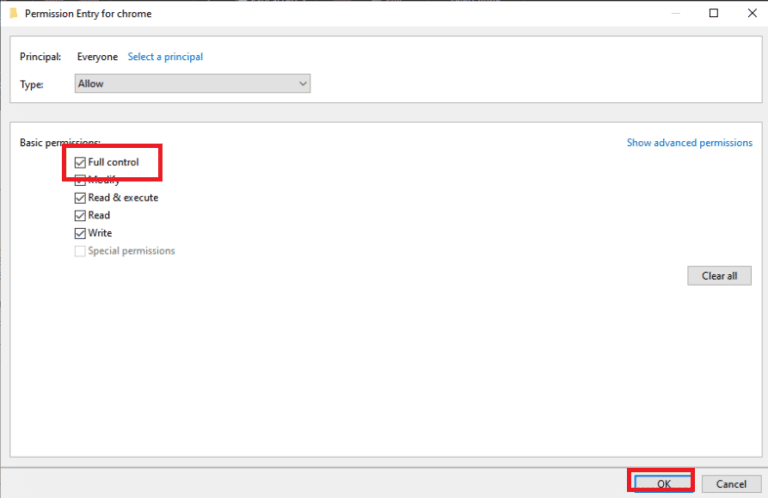Screen dimensions: 768x498
Task: Toggle the Read permission checkbox
Action: click(80, 215)
